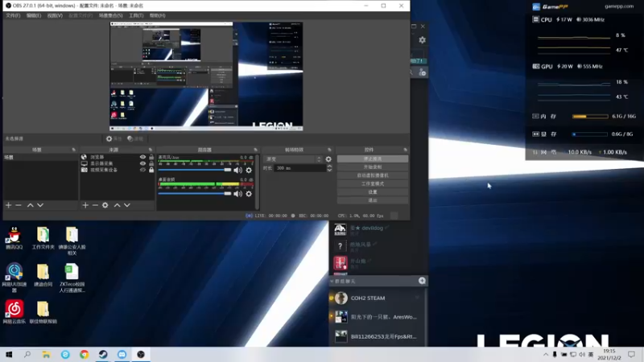Click the start virtual camera button in Controls
Viewport: 644px width, 362px height.
click(373, 175)
